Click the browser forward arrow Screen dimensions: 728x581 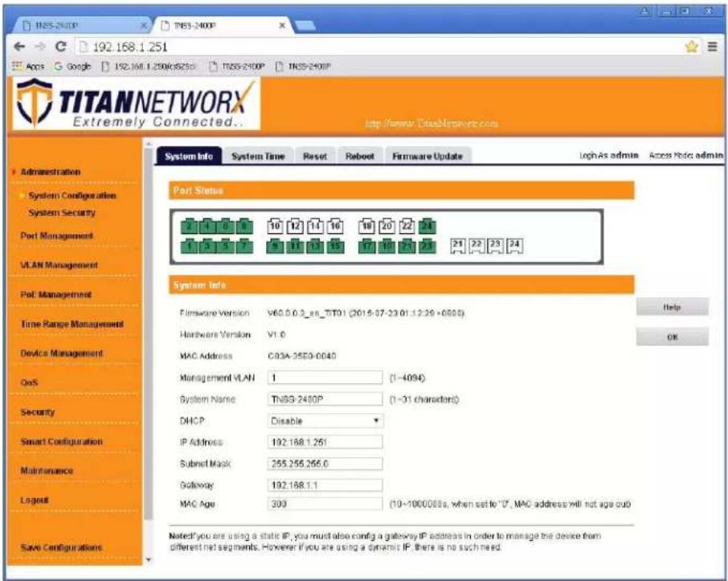[40, 47]
